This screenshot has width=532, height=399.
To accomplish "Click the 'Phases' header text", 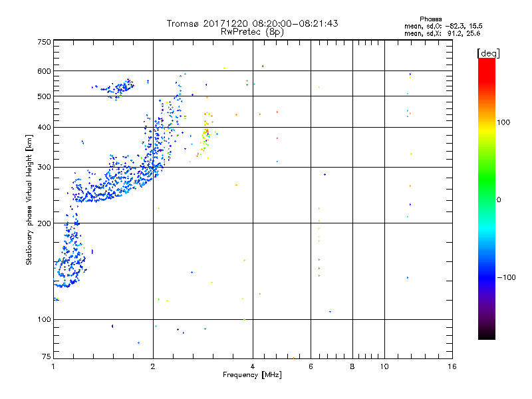I will [x=430, y=19].
